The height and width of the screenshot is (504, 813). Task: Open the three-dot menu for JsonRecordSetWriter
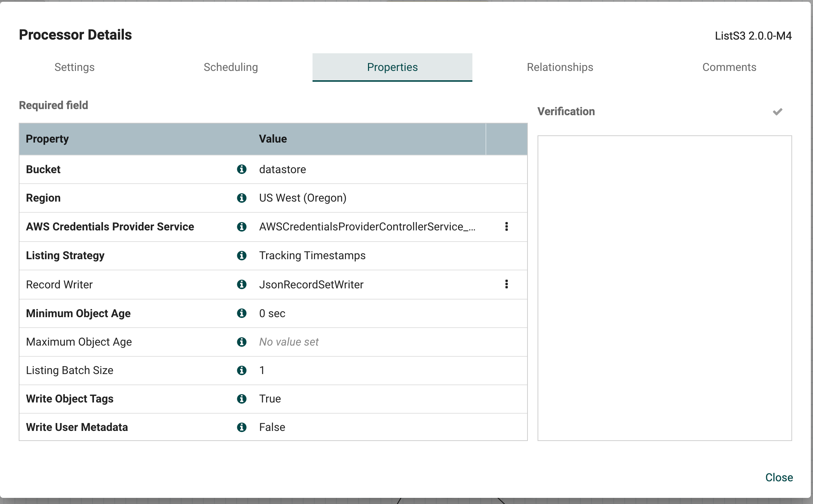tap(507, 284)
